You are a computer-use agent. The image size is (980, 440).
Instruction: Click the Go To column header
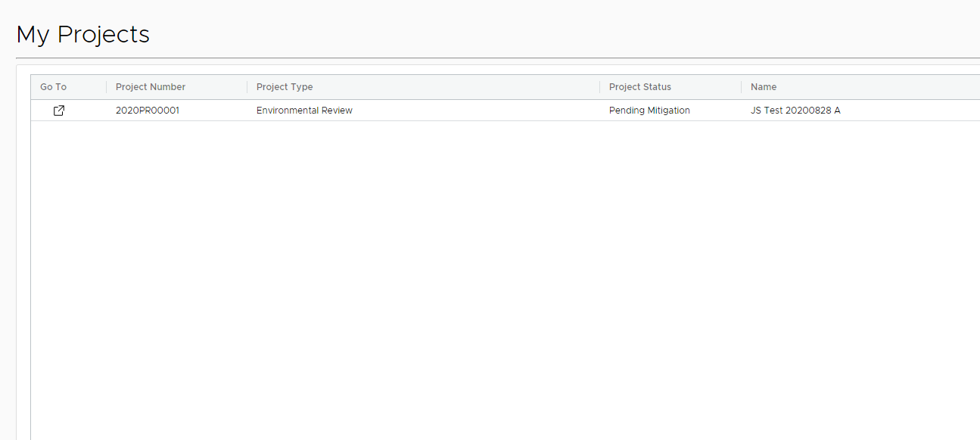53,87
